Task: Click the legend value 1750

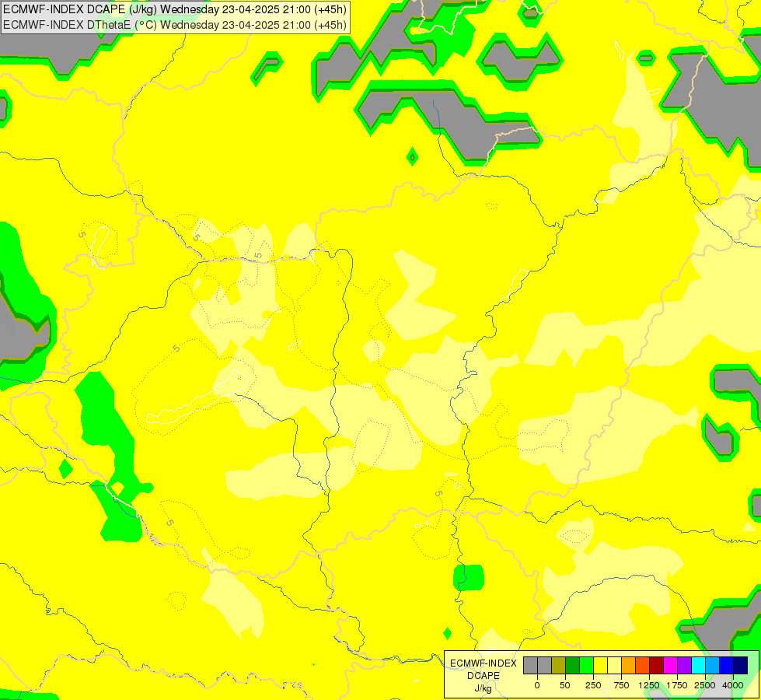Action: pyautogui.click(x=677, y=685)
